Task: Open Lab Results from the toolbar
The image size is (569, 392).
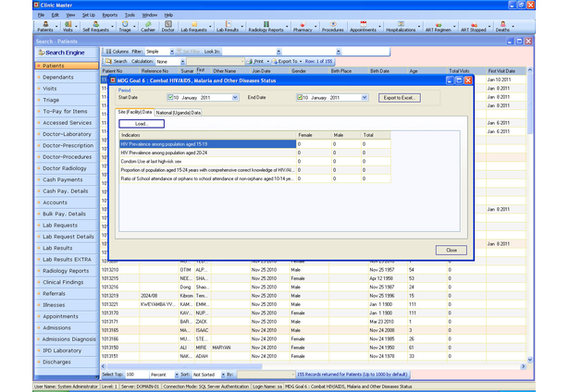Action: point(228,26)
